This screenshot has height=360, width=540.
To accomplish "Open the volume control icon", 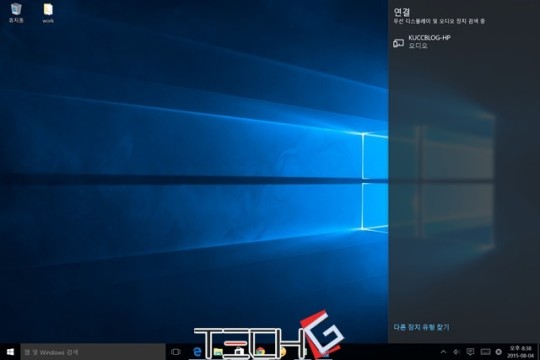I will click(457, 352).
